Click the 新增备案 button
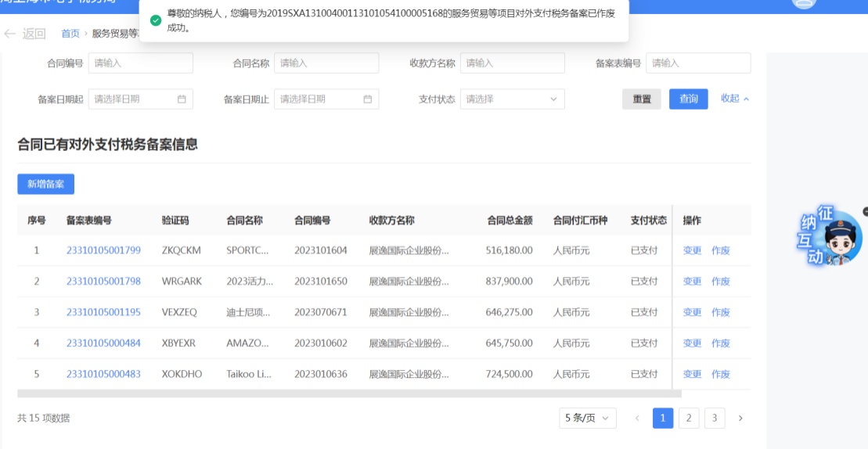 tap(45, 185)
